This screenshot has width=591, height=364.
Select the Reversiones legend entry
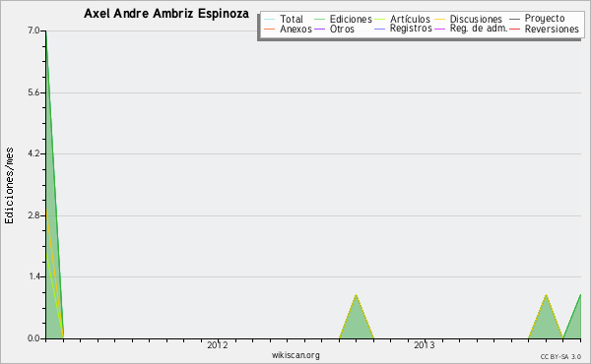545,29
